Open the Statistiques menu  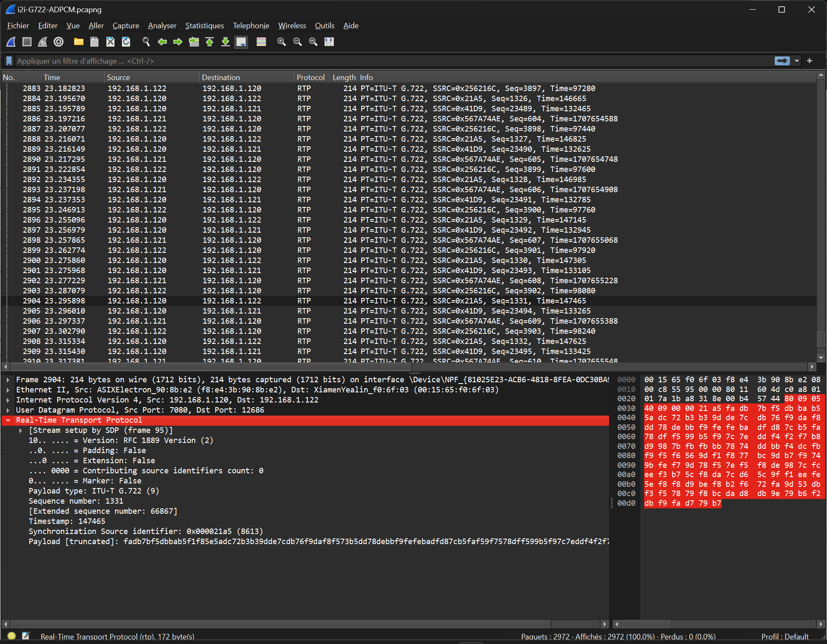coord(204,26)
